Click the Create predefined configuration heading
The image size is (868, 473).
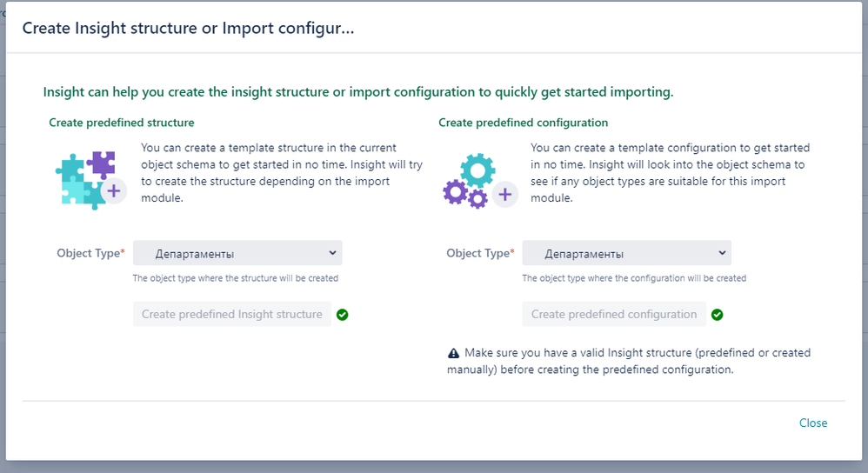[x=523, y=123]
